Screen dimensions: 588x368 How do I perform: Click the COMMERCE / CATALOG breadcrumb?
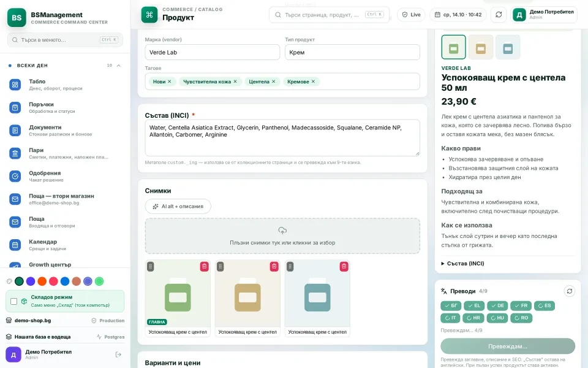tap(192, 9)
